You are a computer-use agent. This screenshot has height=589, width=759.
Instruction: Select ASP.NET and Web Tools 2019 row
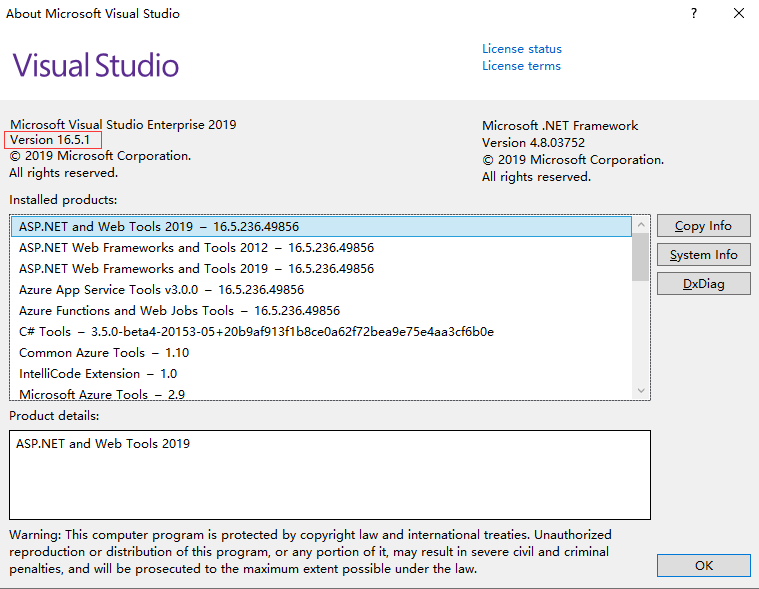[321, 227]
